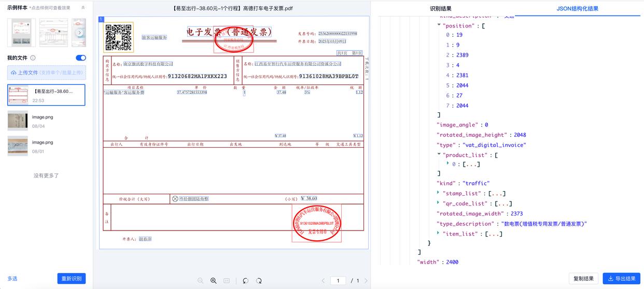Select JSON结构化结果 tab
Viewport: 644px width, 289px height.
[578, 8]
